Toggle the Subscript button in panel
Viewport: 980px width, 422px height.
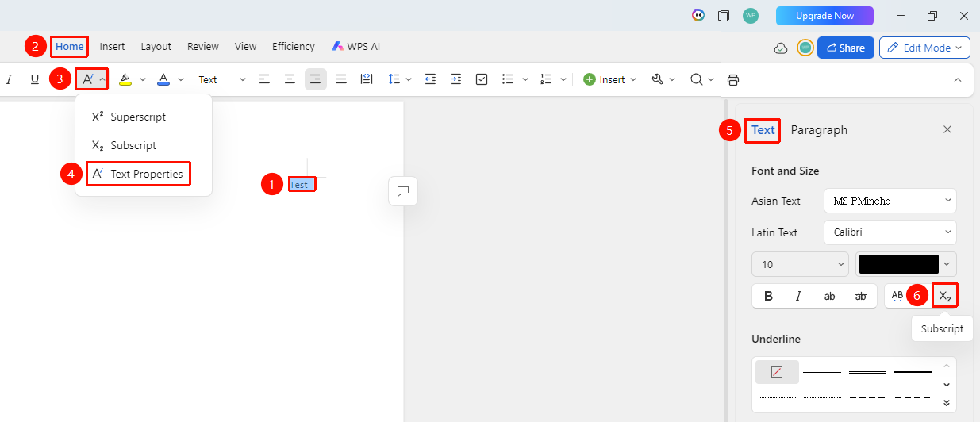(x=944, y=296)
